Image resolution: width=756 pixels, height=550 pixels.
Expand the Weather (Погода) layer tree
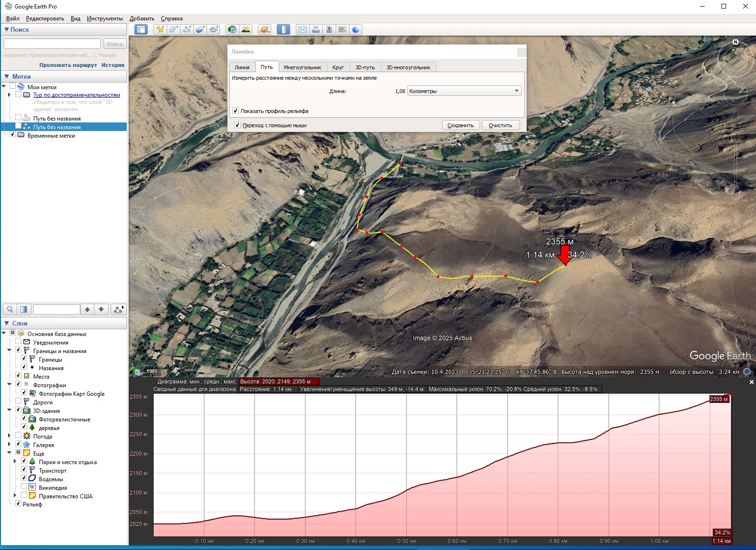click(9, 436)
